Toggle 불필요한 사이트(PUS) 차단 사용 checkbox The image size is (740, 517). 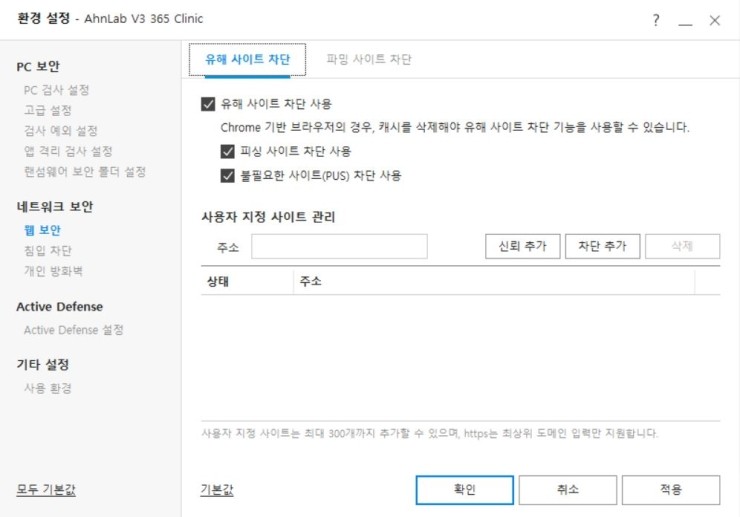tap(227, 176)
